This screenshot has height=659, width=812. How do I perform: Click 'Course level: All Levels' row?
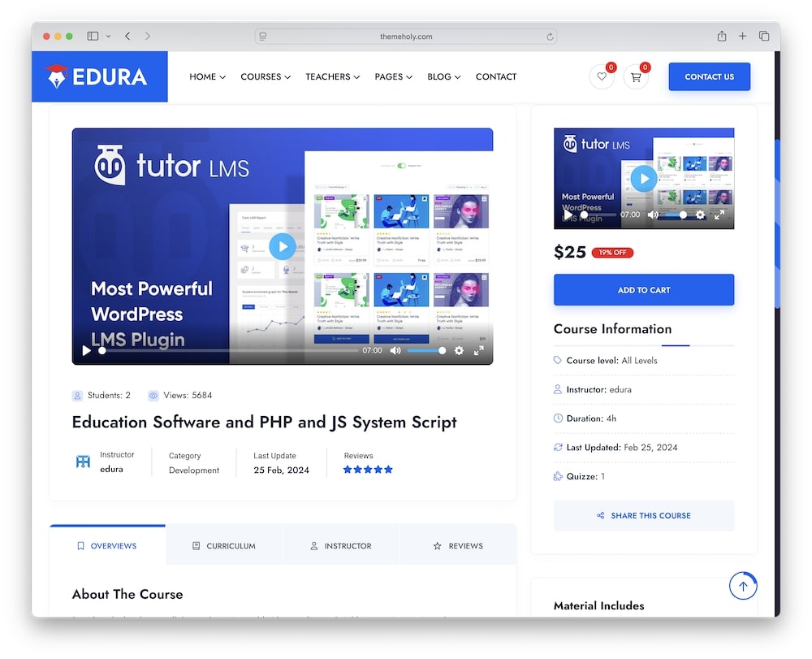[x=644, y=360]
